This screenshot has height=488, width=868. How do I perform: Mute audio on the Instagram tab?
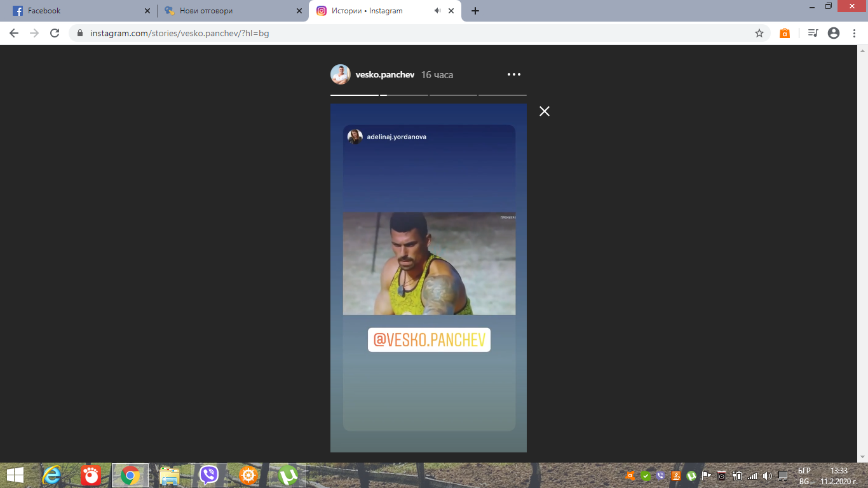click(437, 11)
